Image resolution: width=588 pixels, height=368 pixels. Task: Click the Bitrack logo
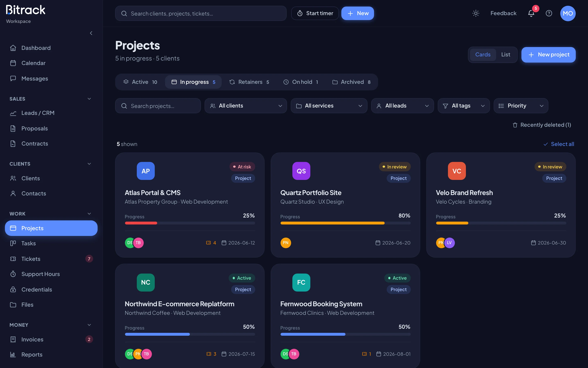26,10
